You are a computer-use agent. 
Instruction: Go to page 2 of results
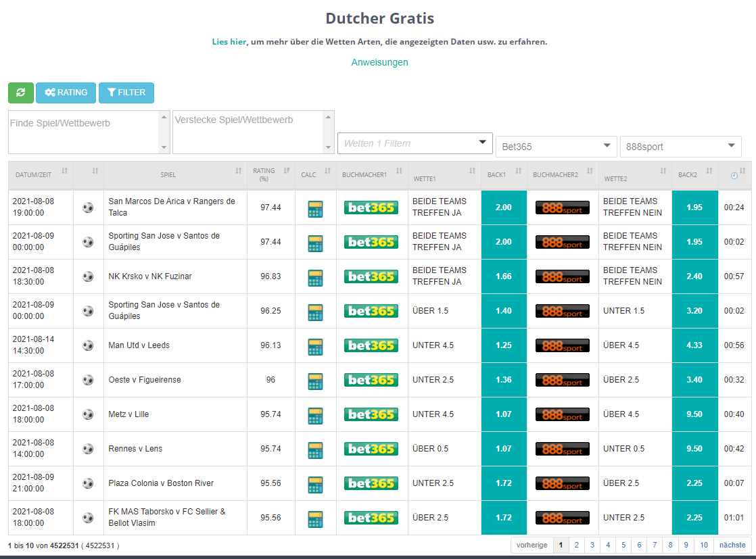point(577,545)
